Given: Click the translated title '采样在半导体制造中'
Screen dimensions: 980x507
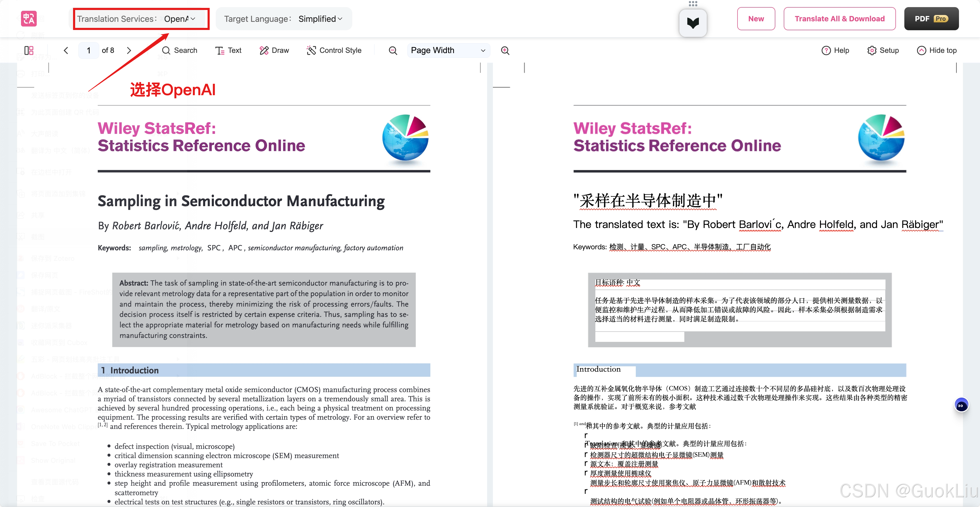Looking at the screenshot, I should point(648,201).
